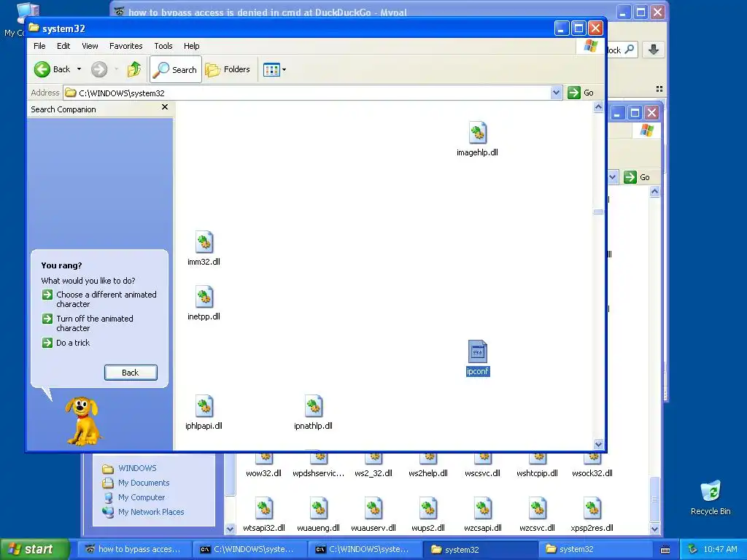Click the system tray icon beside the clock
This screenshot has width=747, height=560.
coord(692,549)
